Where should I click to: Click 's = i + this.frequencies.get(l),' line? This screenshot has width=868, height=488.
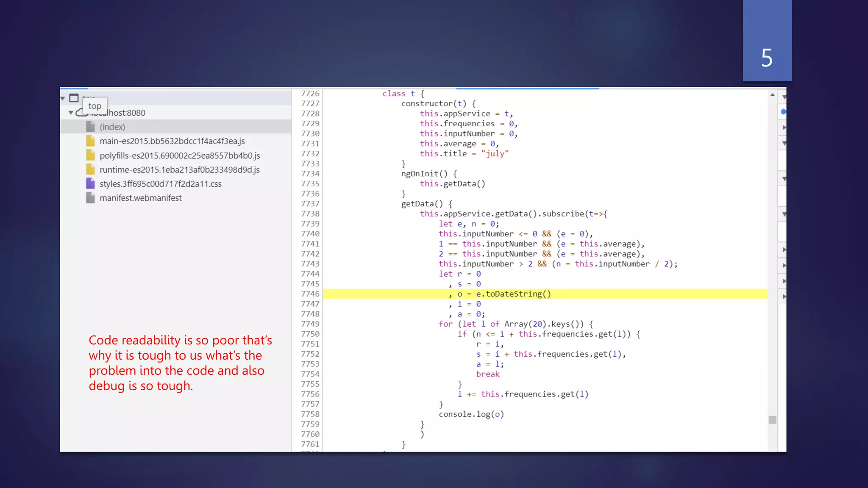pos(551,354)
